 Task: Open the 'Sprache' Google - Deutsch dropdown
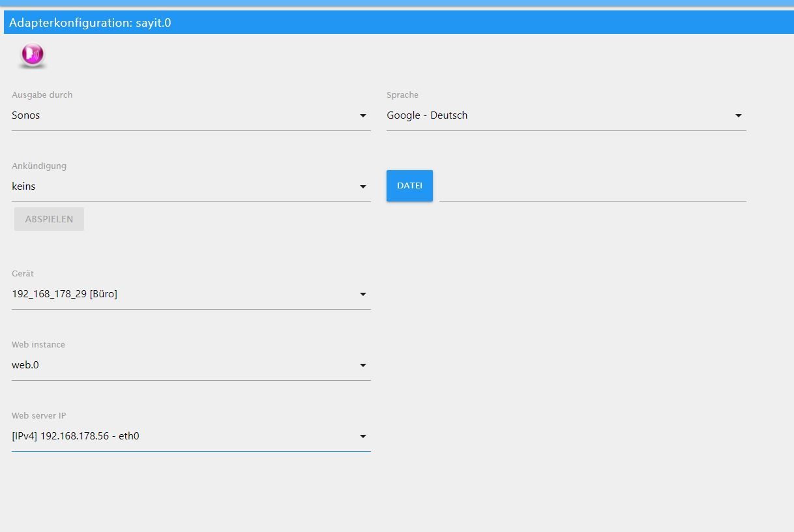pos(566,115)
